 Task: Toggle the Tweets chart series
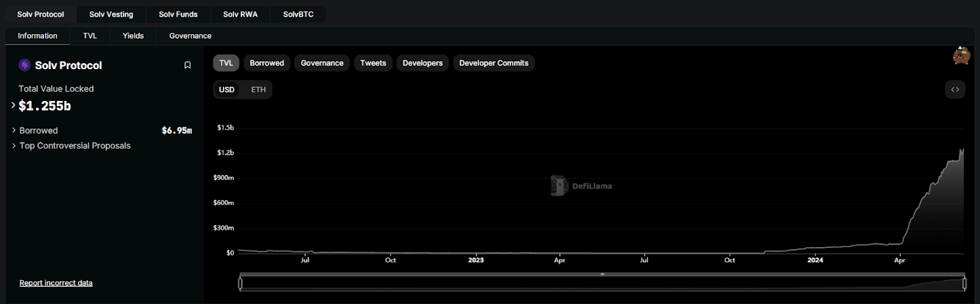pos(373,63)
